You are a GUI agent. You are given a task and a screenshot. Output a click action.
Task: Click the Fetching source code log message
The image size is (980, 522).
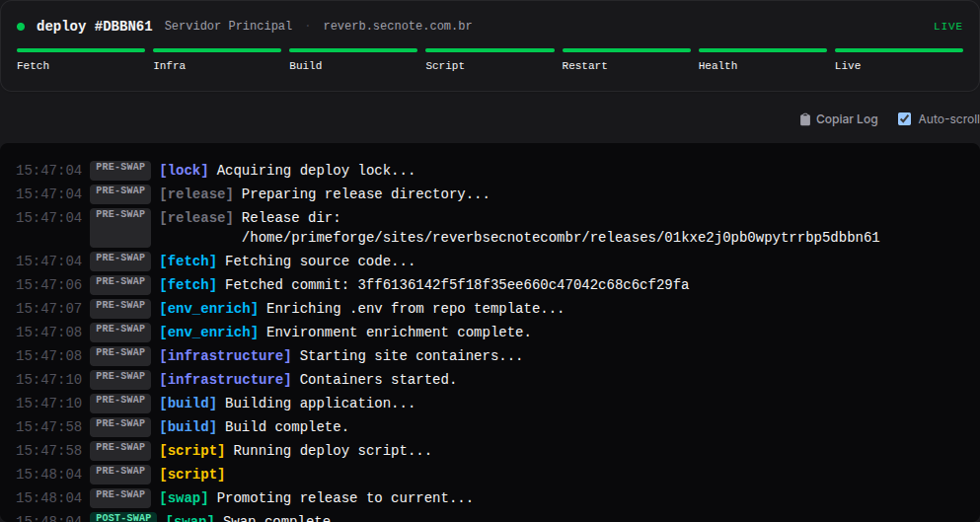point(320,261)
